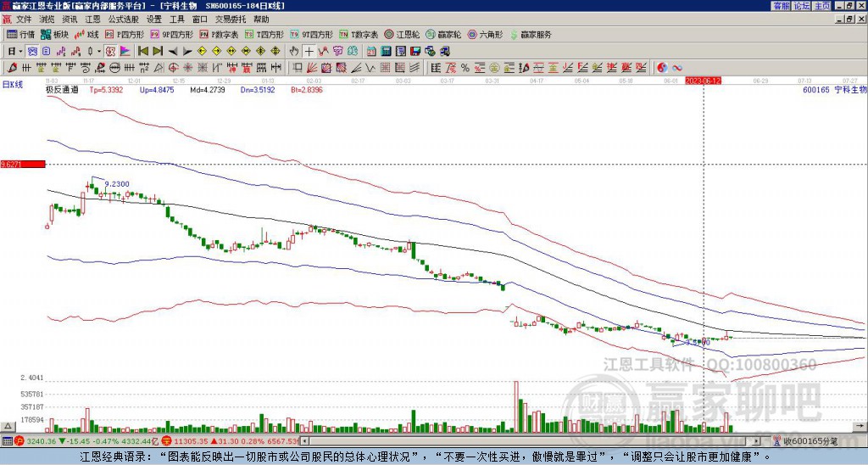
Task: Click the colored flag icon
Action: click(x=125, y=52)
